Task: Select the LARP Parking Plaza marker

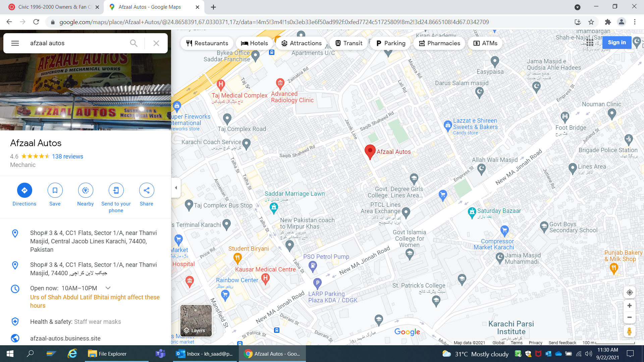Action: pos(317,283)
